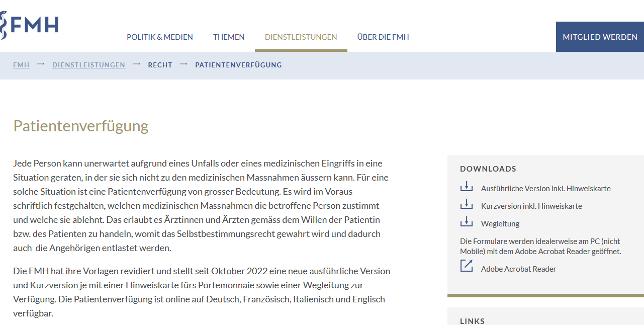The height and width of the screenshot is (325, 644).
Task: Download Ausführliche Version inkl. Hinweiskarte
Action: click(545, 189)
